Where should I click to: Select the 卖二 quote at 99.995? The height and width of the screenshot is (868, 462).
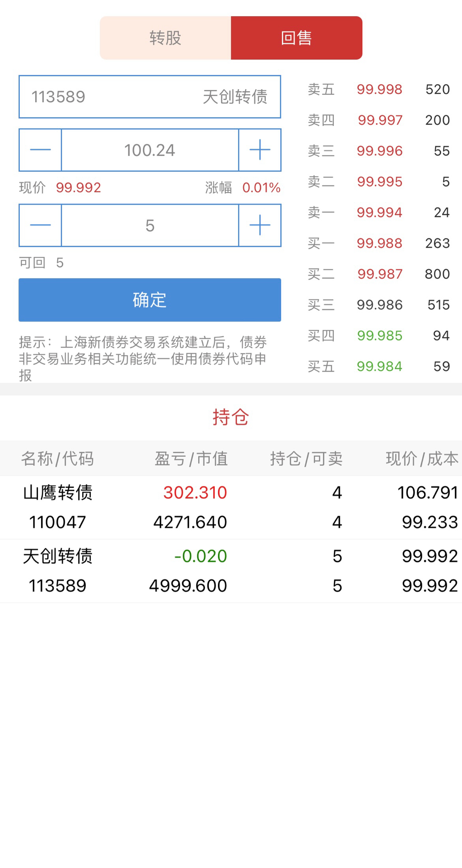379,182
